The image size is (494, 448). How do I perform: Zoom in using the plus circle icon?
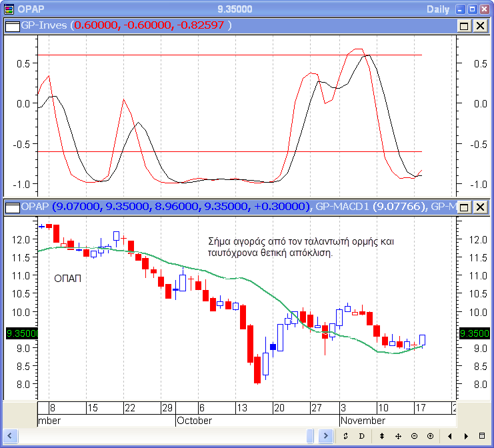pos(429,436)
